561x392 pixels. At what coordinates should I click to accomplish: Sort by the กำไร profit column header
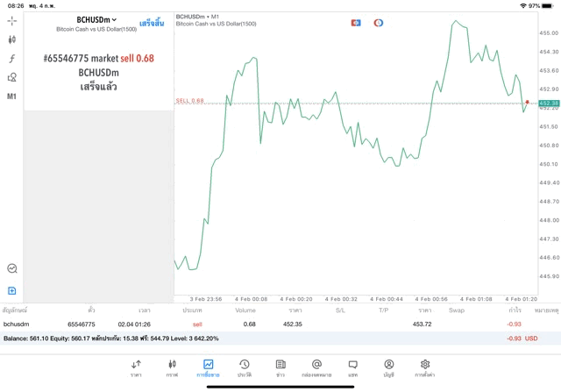point(515,310)
